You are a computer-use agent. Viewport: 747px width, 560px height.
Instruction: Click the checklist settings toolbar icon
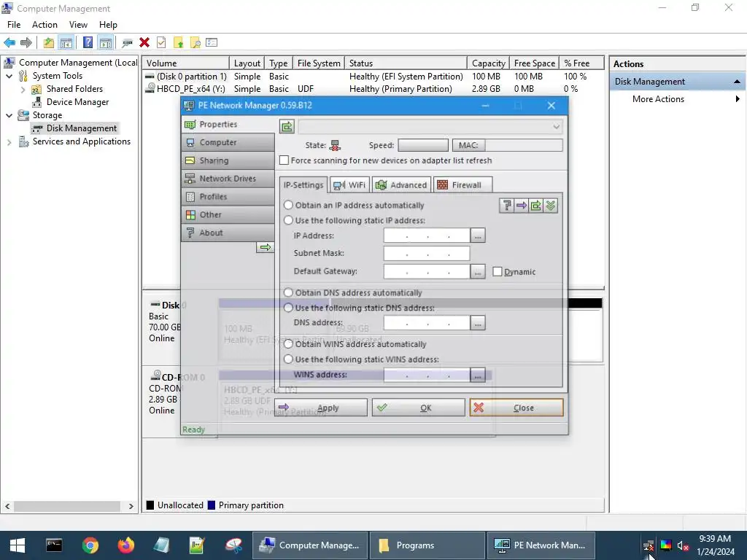click(212, 43)
